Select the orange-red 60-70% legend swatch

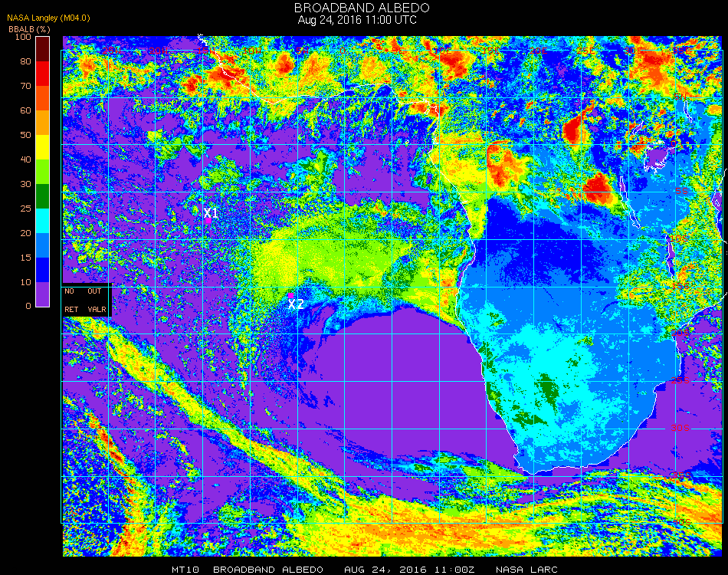pos(43,98)
